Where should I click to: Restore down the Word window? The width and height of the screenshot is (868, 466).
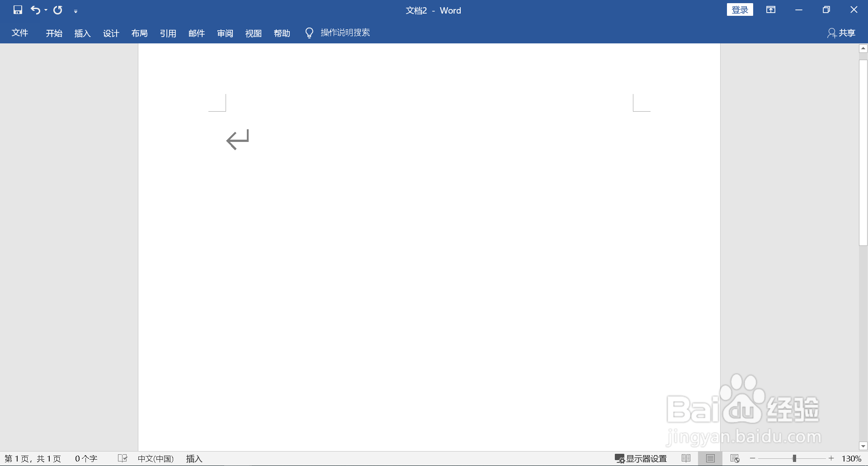click(826, 10)
